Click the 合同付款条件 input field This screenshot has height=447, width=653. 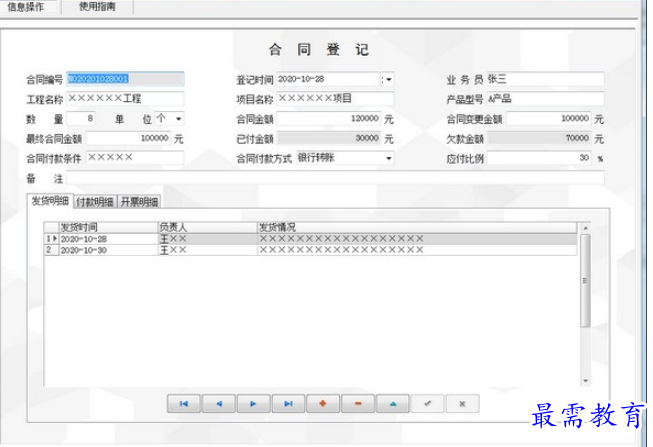(135, 158)
